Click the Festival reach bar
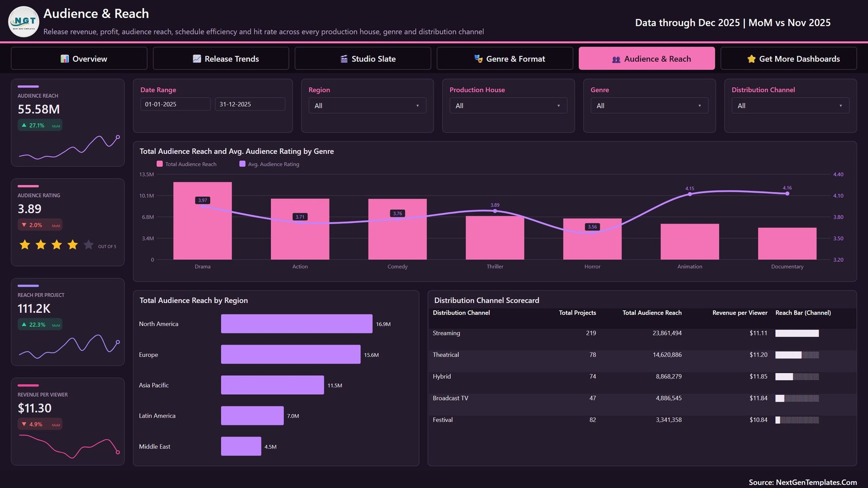The width and height of the screenshot is (868, 488). point(797,420)
